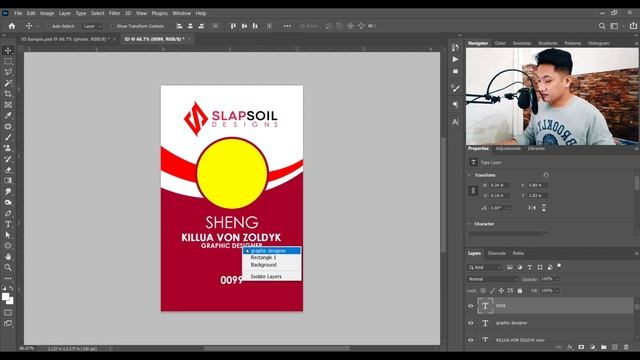
Task: Switch to the Channels tab
Action: (x=497, y=253)
